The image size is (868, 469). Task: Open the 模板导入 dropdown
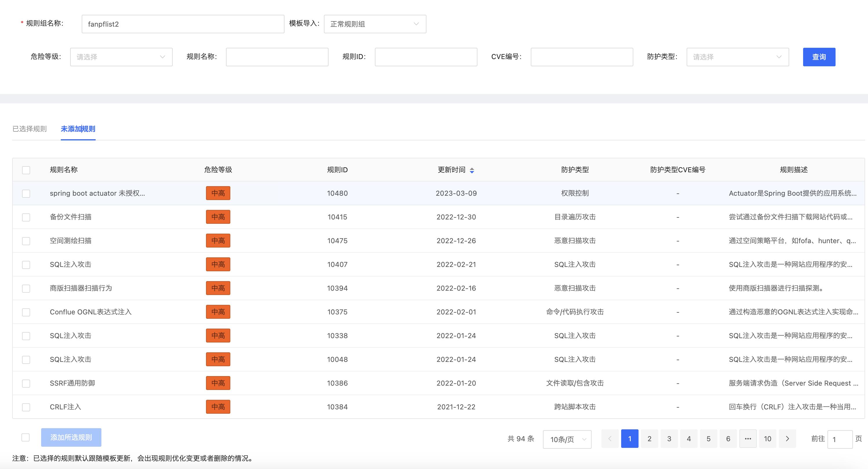(375, 23)
